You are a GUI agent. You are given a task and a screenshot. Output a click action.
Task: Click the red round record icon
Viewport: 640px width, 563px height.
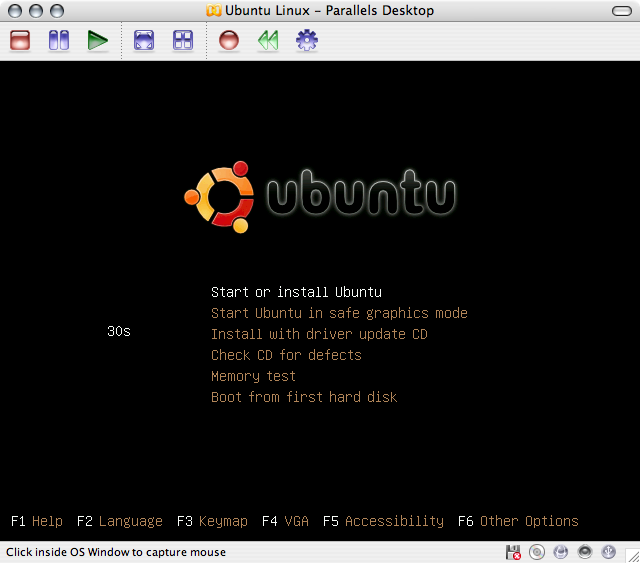click(x=229, y=40)
